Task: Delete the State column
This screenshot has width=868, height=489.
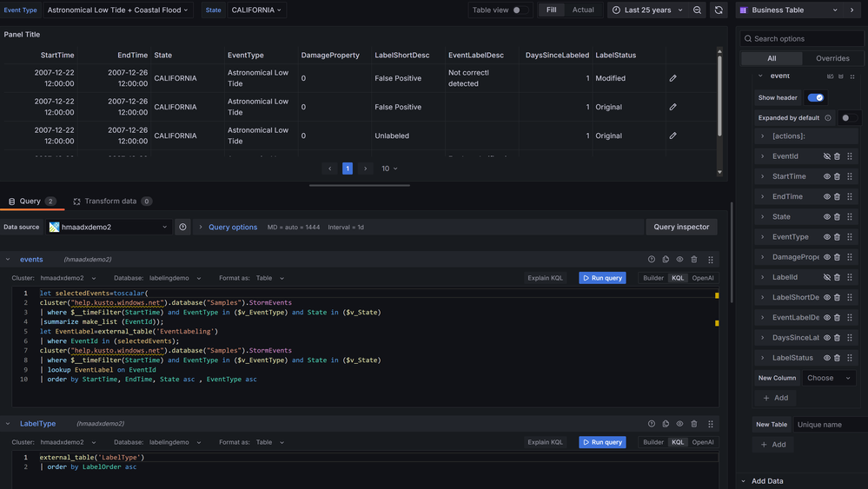Action: 837,217
